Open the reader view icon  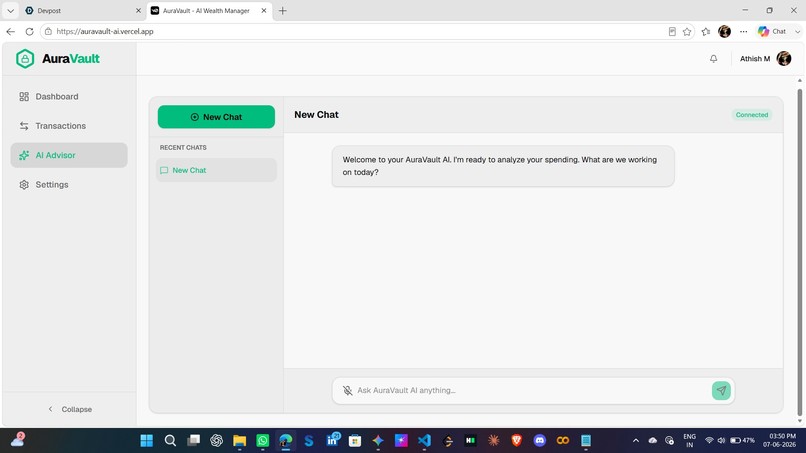[x=672, y=31]
